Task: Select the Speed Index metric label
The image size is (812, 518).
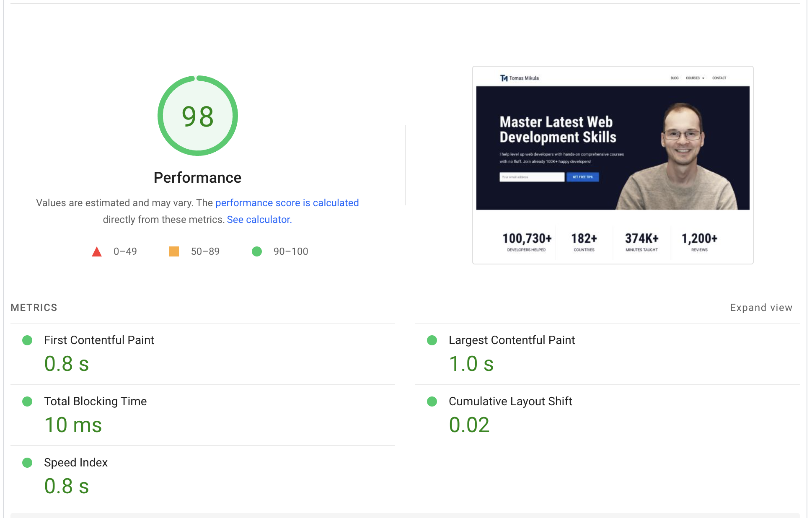Action: coord(76,463)
